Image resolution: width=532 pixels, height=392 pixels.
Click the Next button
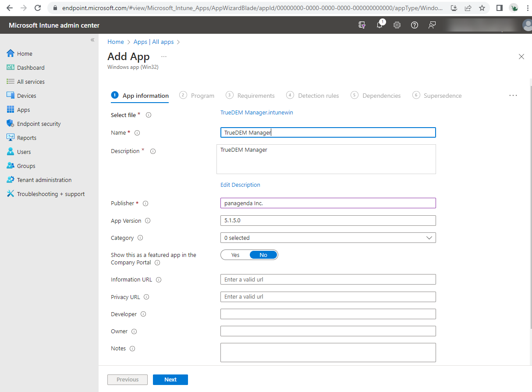click(x=170, y=380)
